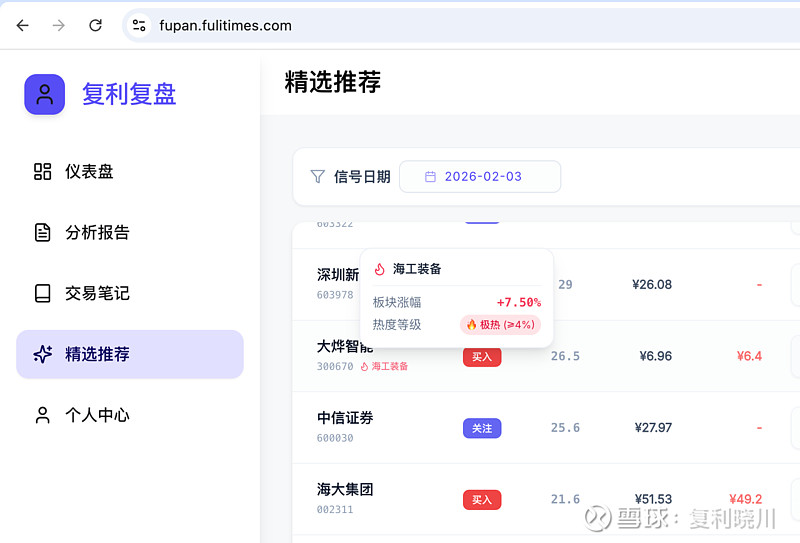Click stock code 002311
This screenshot has height=543, width=800.
[335, 509]
